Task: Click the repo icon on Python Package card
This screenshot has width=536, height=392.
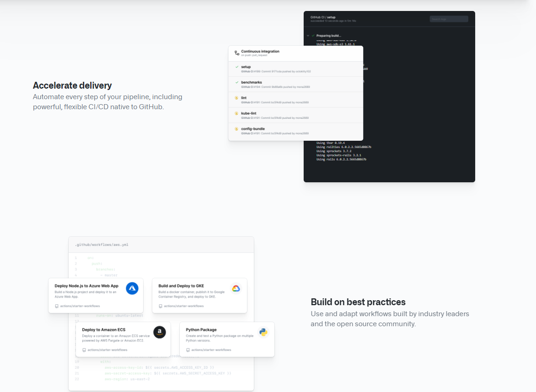Action: point(188,350)
